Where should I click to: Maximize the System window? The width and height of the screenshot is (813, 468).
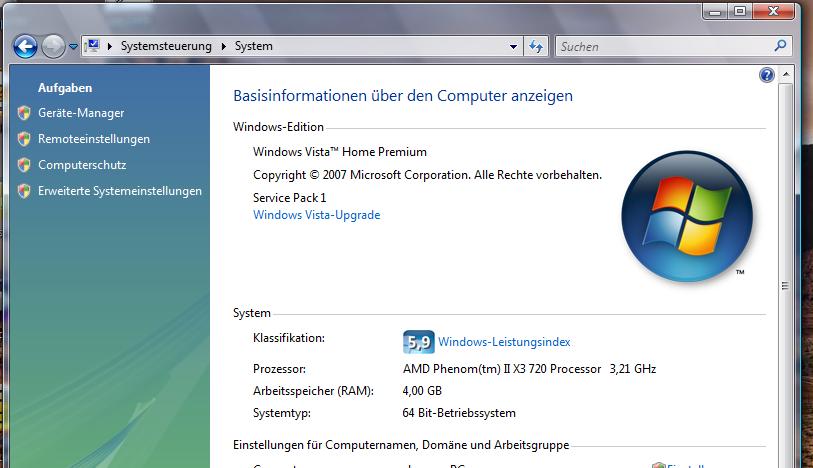click(x=740, y=11)
